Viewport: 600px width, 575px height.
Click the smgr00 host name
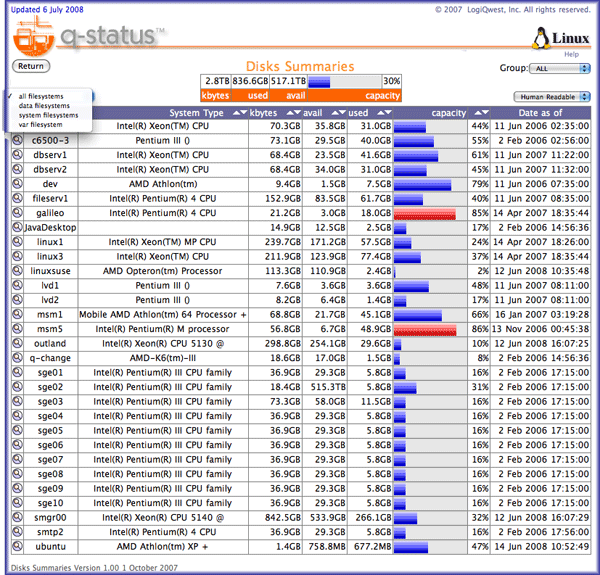click(x=50, y=518)
